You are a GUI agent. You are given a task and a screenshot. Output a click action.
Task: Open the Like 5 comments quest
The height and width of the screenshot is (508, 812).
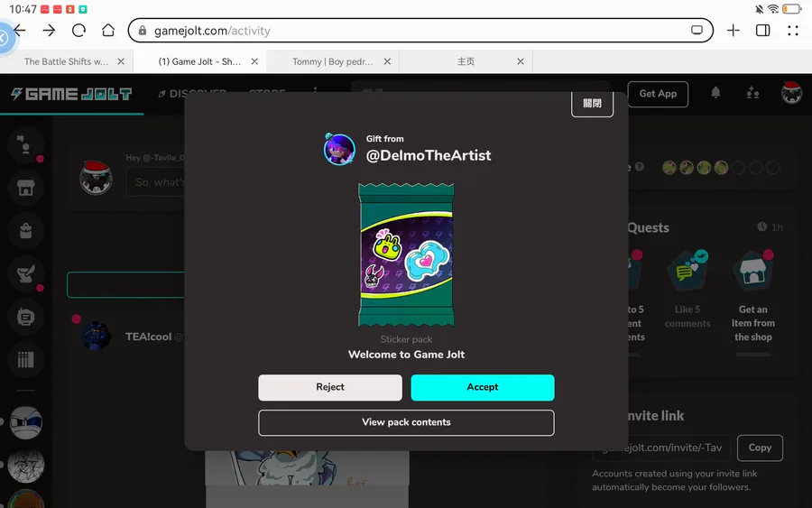[687, 290]
